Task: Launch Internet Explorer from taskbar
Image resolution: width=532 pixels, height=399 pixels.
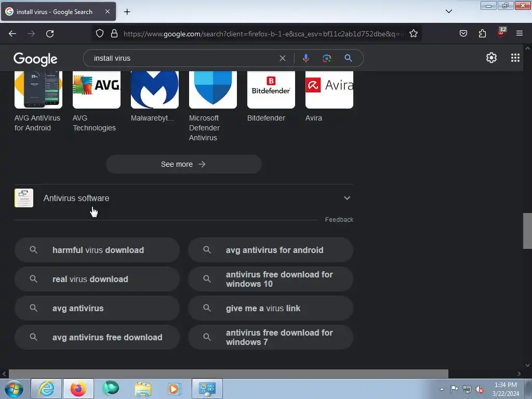Action: (46, 389)
